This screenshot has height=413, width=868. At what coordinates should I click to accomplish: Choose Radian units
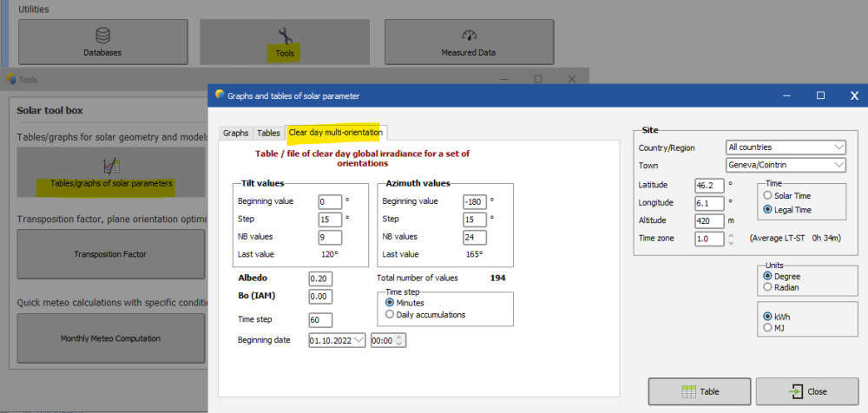tap(766, 287)
